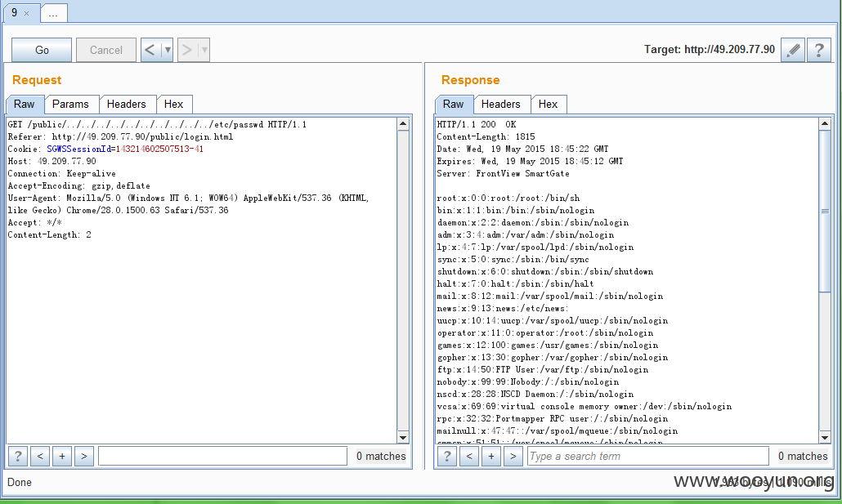The height and width of the screenshot is (504, 842).
Task: Click the response '0 matches' counter
Action: click(803, 457)
